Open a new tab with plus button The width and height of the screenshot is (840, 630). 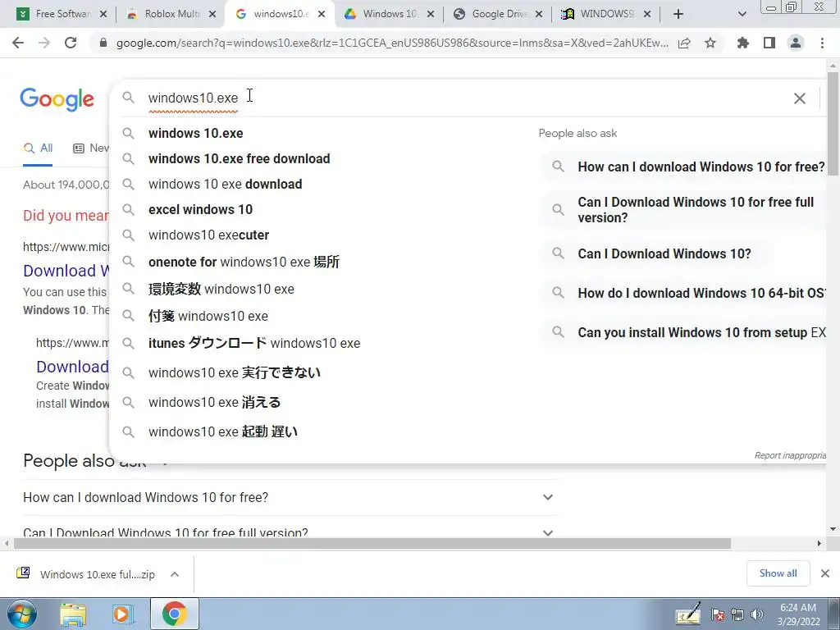[678, 14]
